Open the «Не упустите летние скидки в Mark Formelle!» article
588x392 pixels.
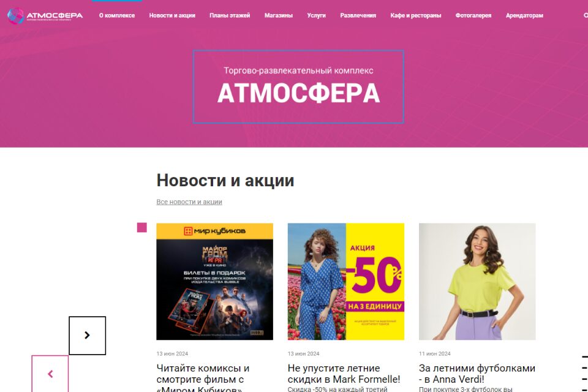[344, 374]
